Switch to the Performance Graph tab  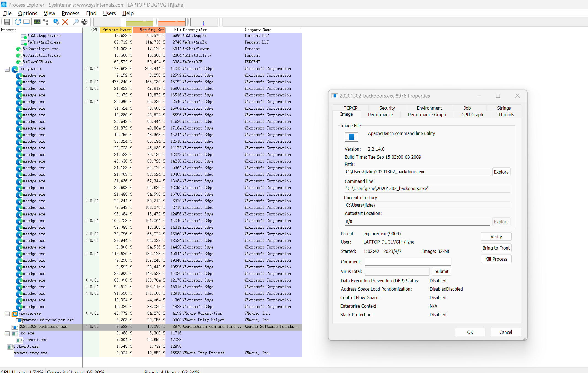pos(427,115)
